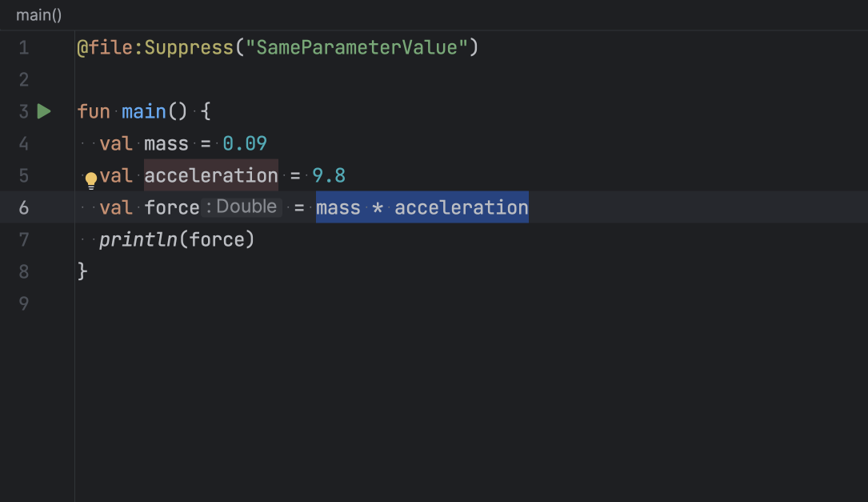Click the "SameParameterValue" string literal
Viewport: 868px width, 502px height.
tap(357, 48)
